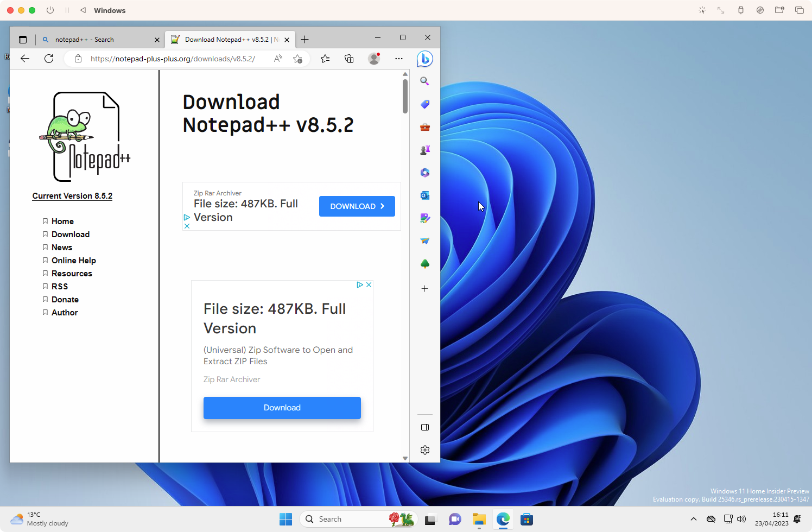Open the Drop paper-plane icon in sidebar
812x532 pixels.
coord(425,241)
